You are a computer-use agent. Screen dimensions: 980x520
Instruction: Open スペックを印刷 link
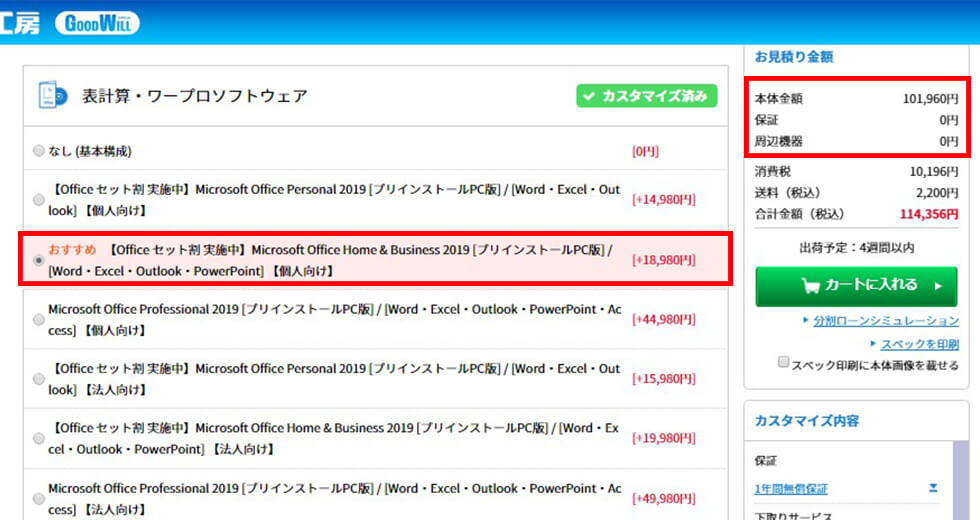tap(919, 344)
